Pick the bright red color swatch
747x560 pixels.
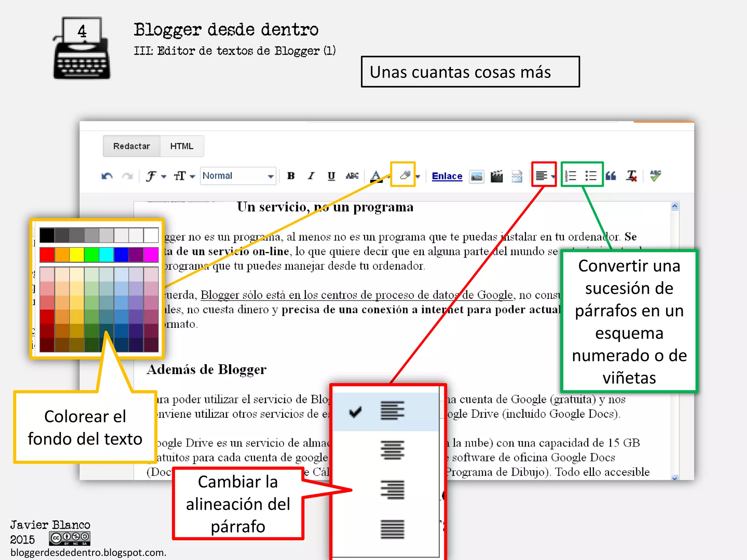point(47,254)
